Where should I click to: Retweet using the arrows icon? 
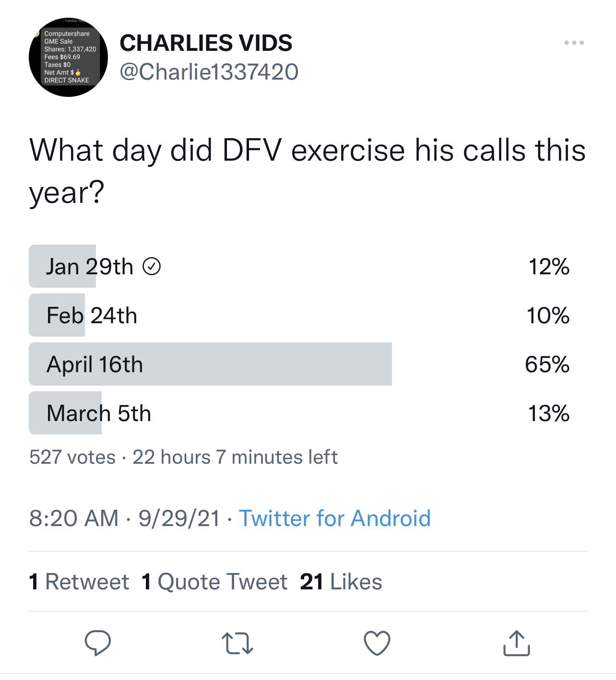point(237,644)
